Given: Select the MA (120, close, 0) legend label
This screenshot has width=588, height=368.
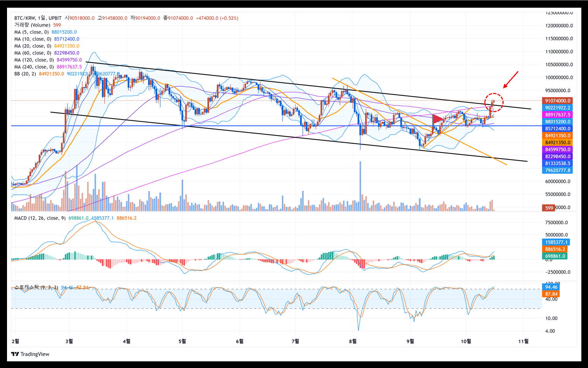Looking at the screenshot, I should pos(34,60).
